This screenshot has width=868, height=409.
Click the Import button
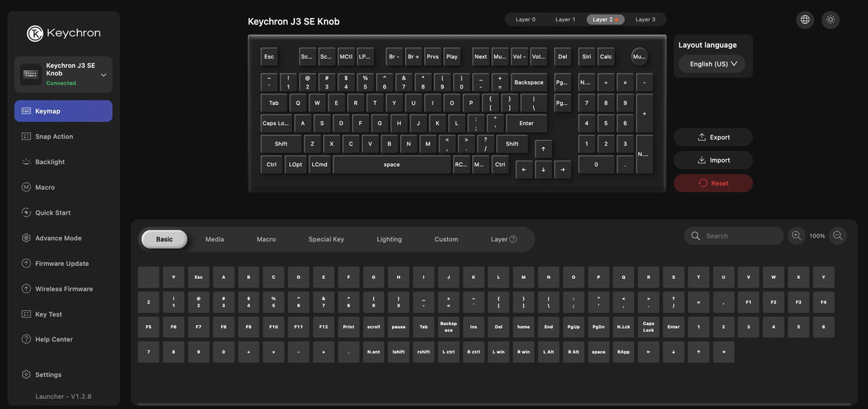pyautogui.click(x=713, y=160)
